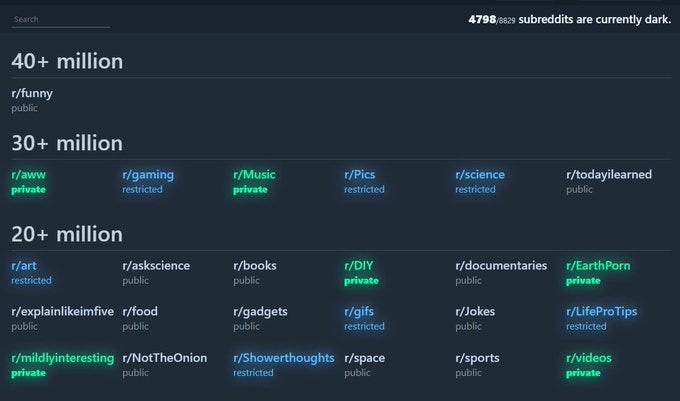Click 'public' status under r/books
Image resolution: width=680 pixels, height=401 pixels.
click(x=246, y=281)
